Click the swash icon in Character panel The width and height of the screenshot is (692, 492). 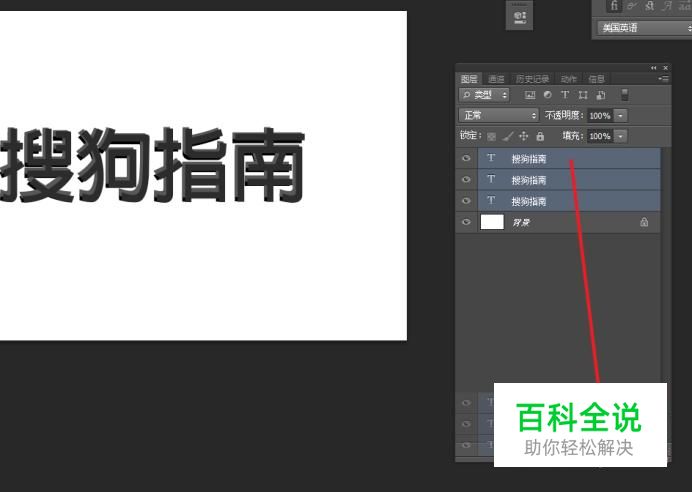click(x=668, y=6)
